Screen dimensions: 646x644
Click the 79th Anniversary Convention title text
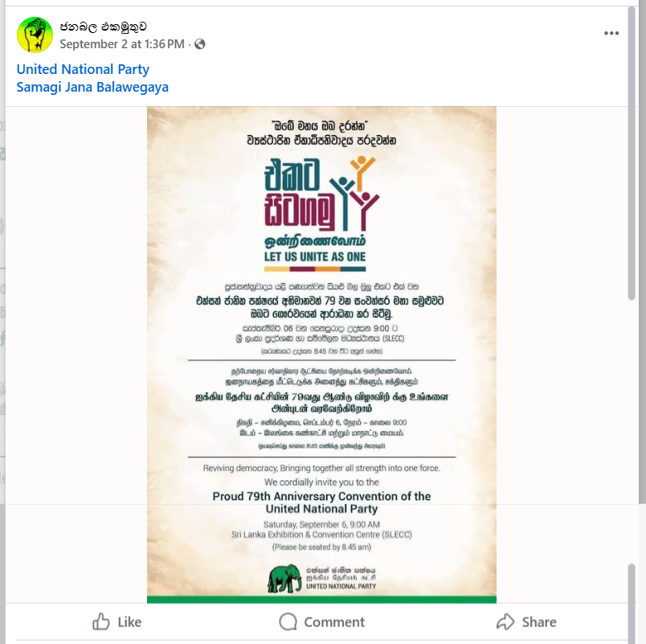coord(321,502)
